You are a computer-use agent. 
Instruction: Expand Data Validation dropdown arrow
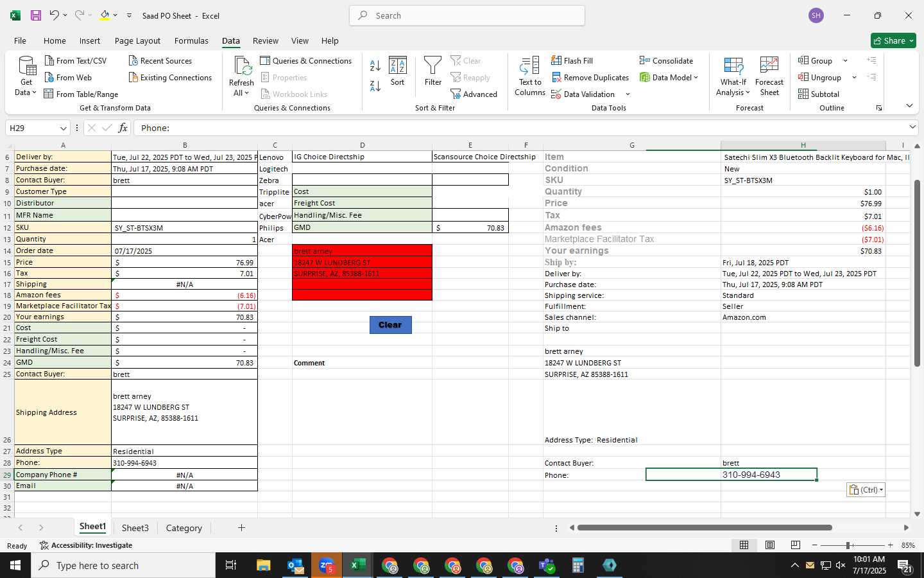[x=628, y=94]
